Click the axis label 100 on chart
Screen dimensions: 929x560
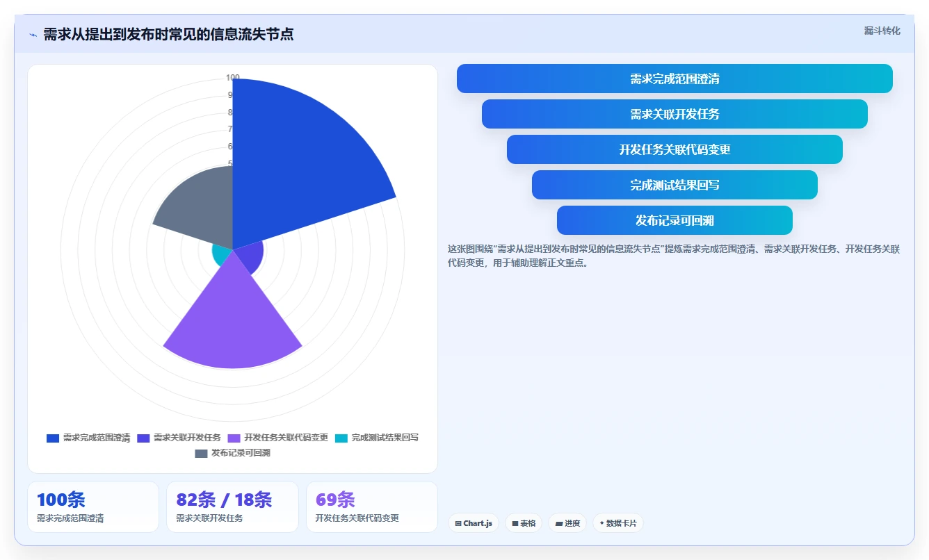point(232,78)
